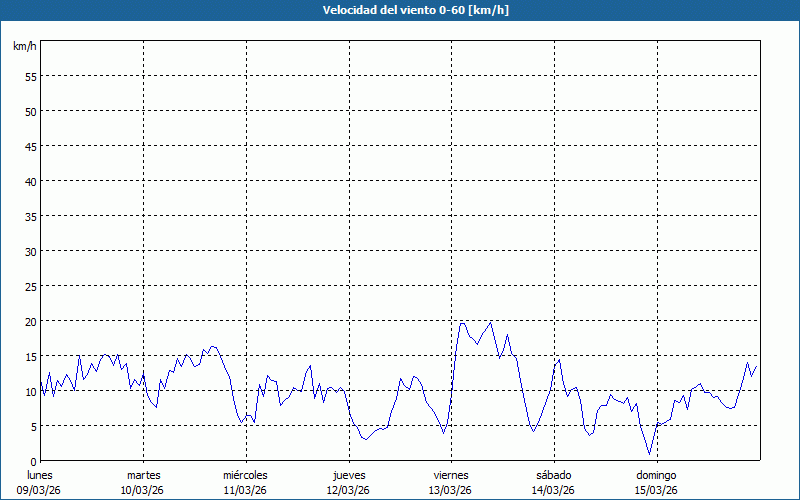Select the date label 13/03/26
Screen dimensions: 800x500
451,490
